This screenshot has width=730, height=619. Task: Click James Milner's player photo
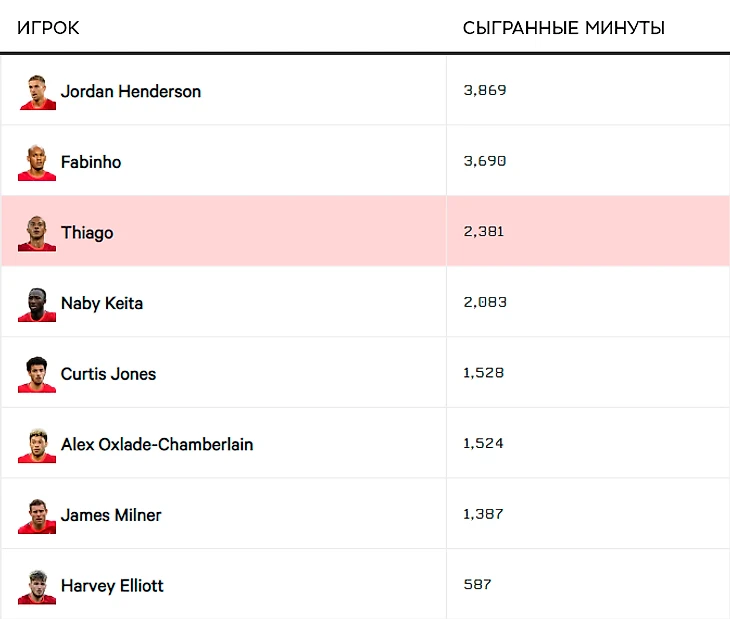(37, 515)
